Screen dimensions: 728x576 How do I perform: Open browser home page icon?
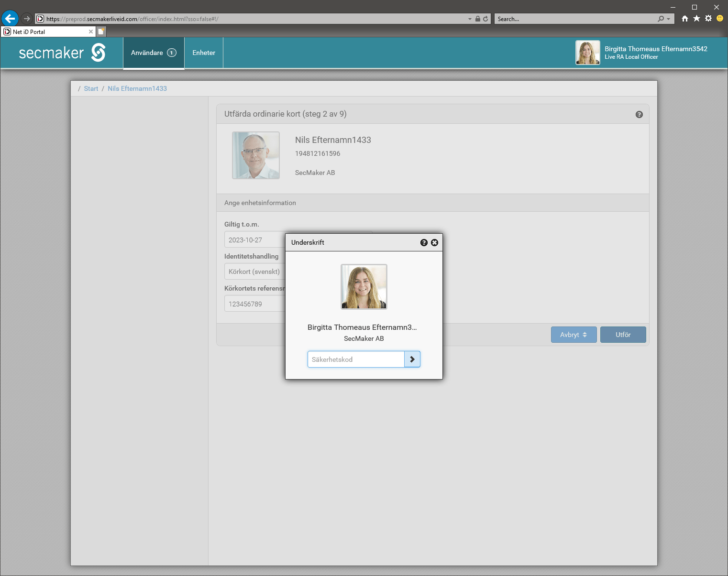685,19
